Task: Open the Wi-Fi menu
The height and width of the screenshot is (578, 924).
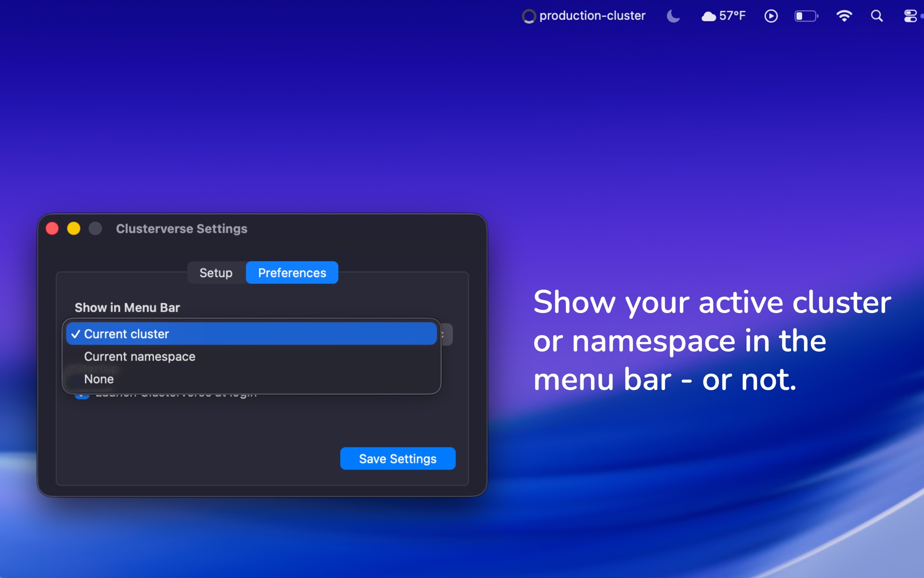Action: coord(844,16)
